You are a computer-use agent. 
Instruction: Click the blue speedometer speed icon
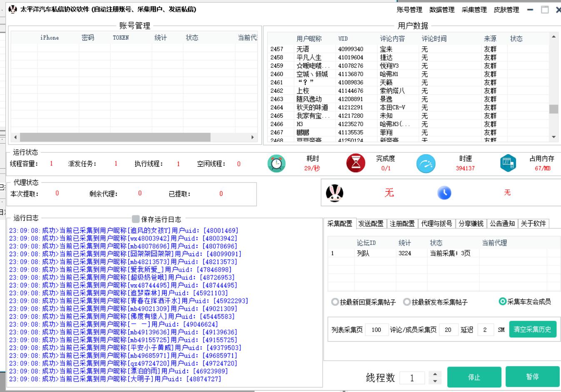[x=426, y=163]
